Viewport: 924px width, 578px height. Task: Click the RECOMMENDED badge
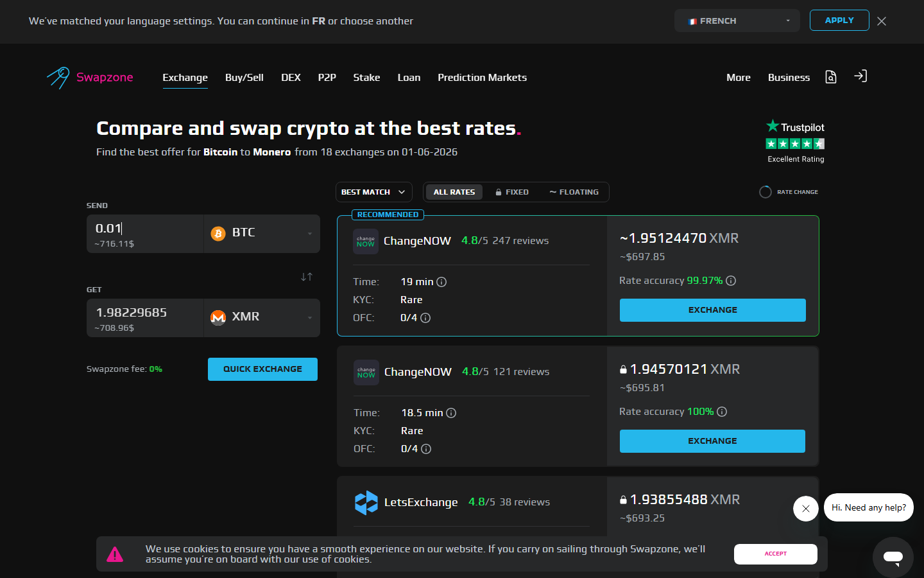click(x=388, y=215)
